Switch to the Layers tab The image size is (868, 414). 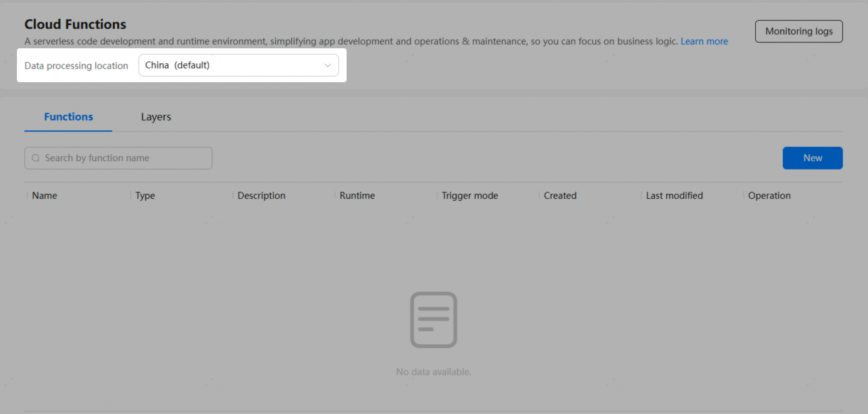[x=156, y=117]
